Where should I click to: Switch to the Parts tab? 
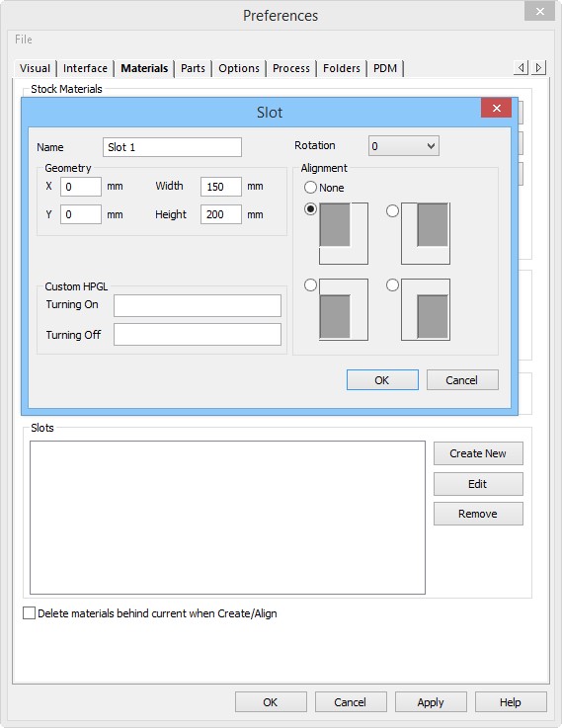pos(193,68)
